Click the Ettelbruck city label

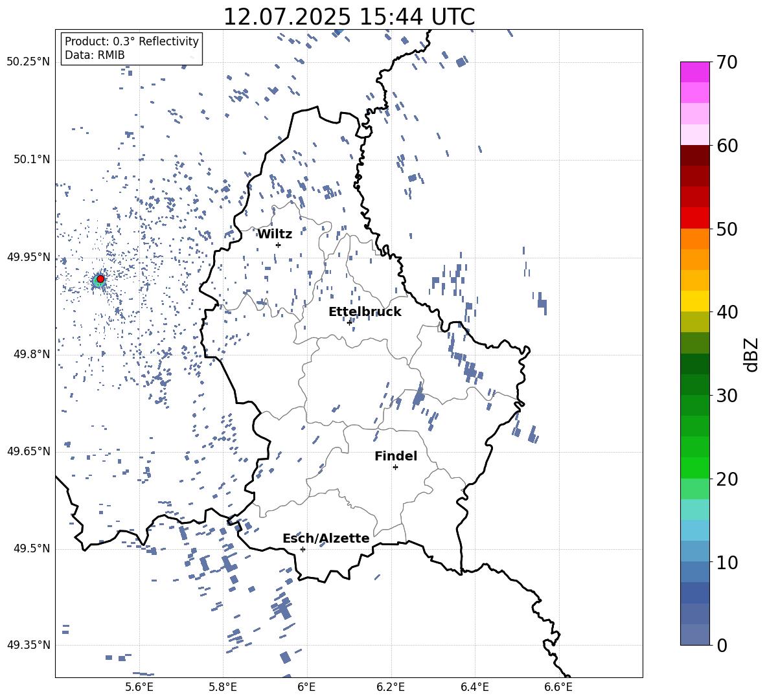click(365, 312)
